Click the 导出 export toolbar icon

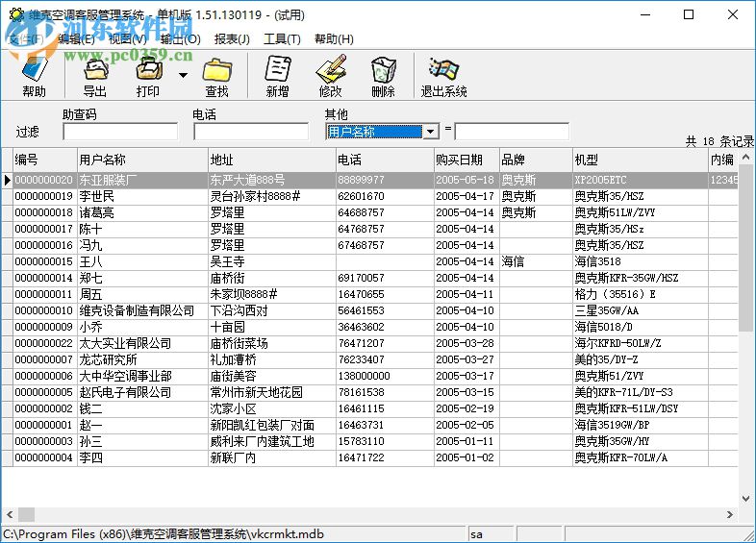[95, 76]
